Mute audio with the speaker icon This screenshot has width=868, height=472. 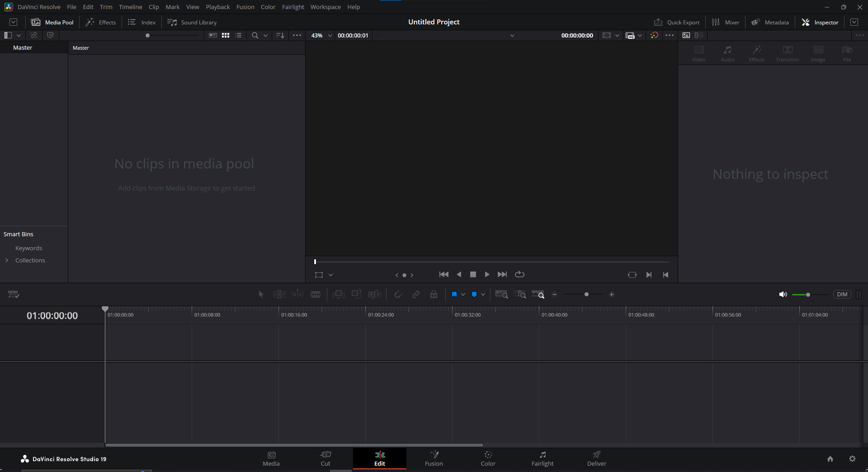pyautogui.click(x=783, y=294)
